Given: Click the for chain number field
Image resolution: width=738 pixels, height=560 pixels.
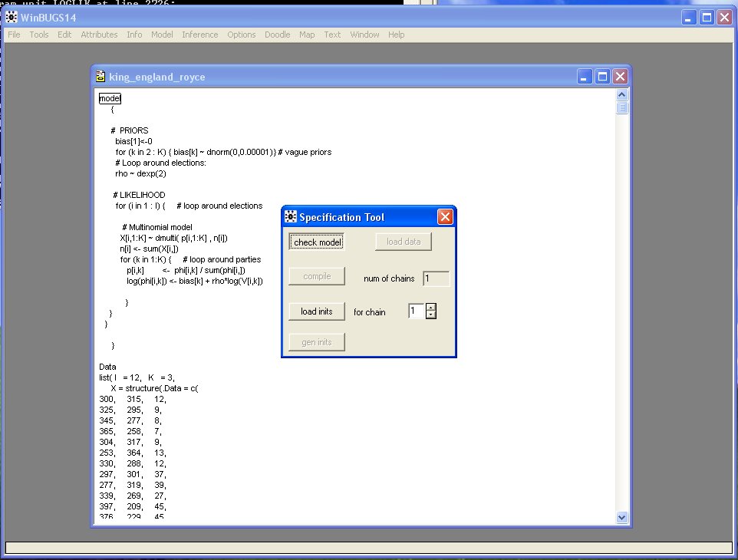Looking at the screenshot, I should click(415, 311).
